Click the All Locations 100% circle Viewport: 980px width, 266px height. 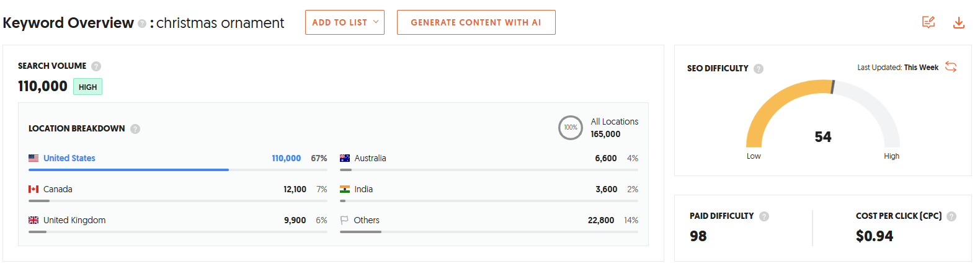click(570, 128)
